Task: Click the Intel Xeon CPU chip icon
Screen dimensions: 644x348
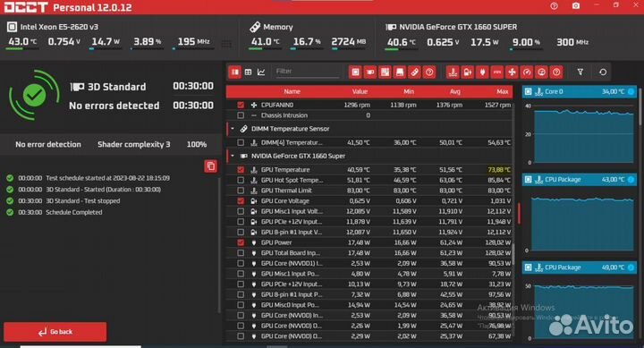Action: [x=12, y=27]
